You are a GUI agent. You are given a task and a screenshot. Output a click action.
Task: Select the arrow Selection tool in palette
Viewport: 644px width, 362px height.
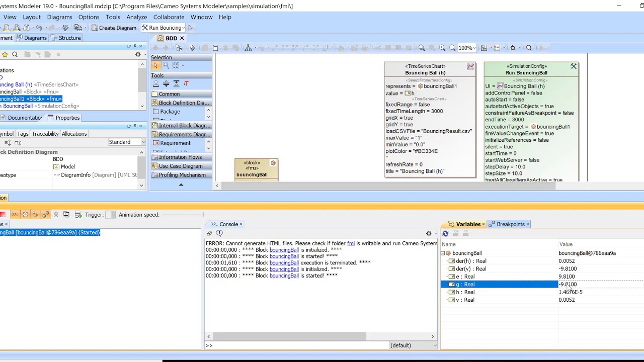[x=155, y=65]
